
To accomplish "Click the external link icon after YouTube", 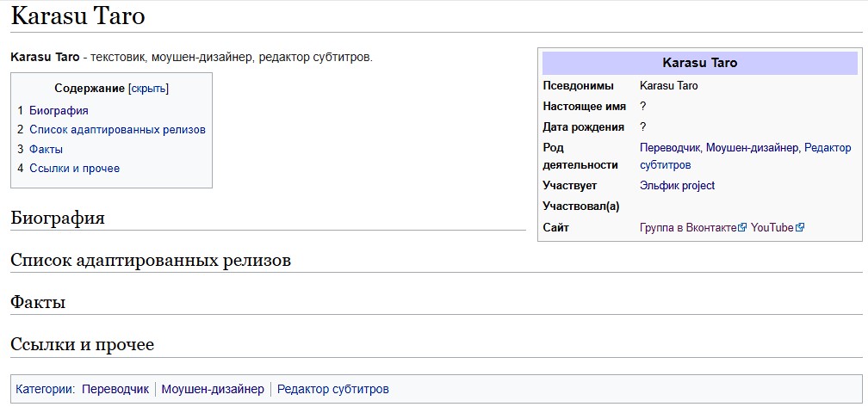I will tap(799, 227).
